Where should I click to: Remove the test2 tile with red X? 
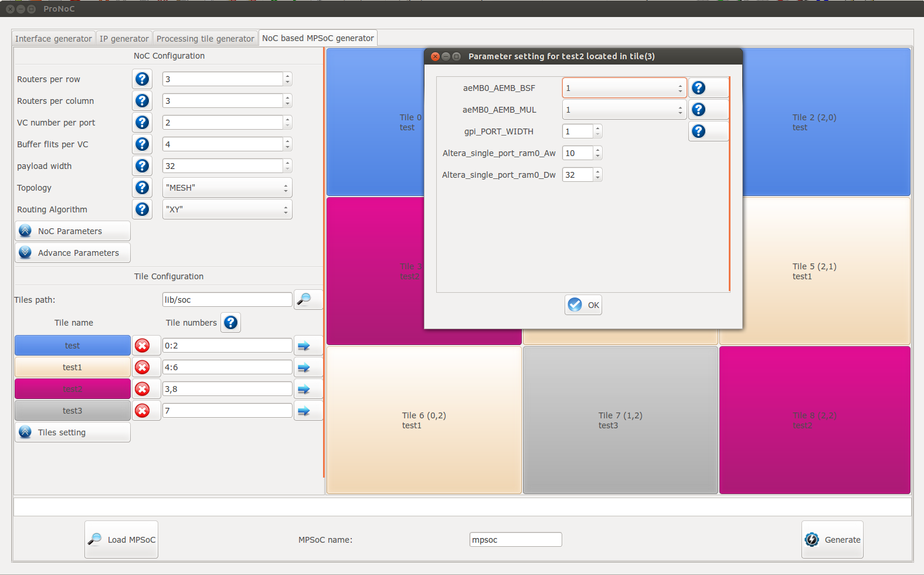tap(142, 389)
